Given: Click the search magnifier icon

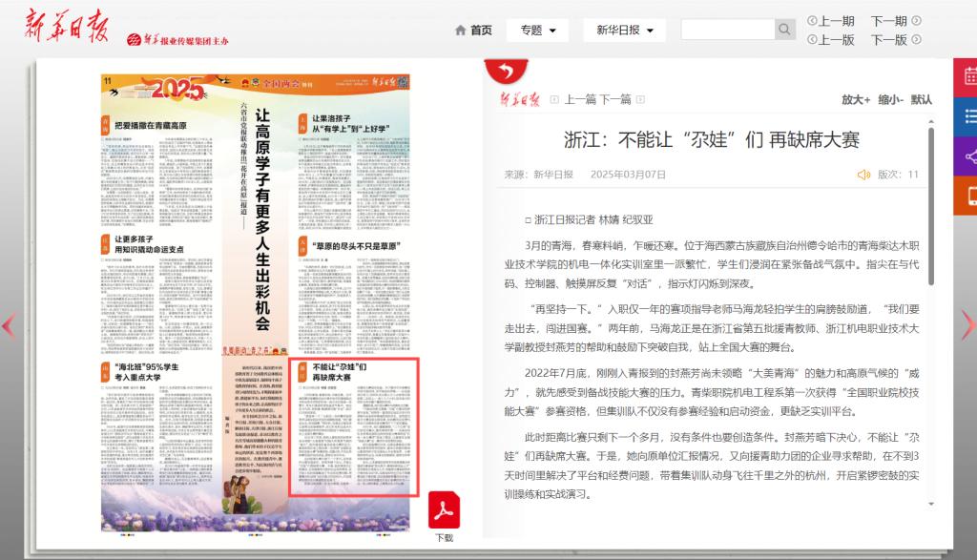Looking at the screenshot, I should (x=784, y=30).
